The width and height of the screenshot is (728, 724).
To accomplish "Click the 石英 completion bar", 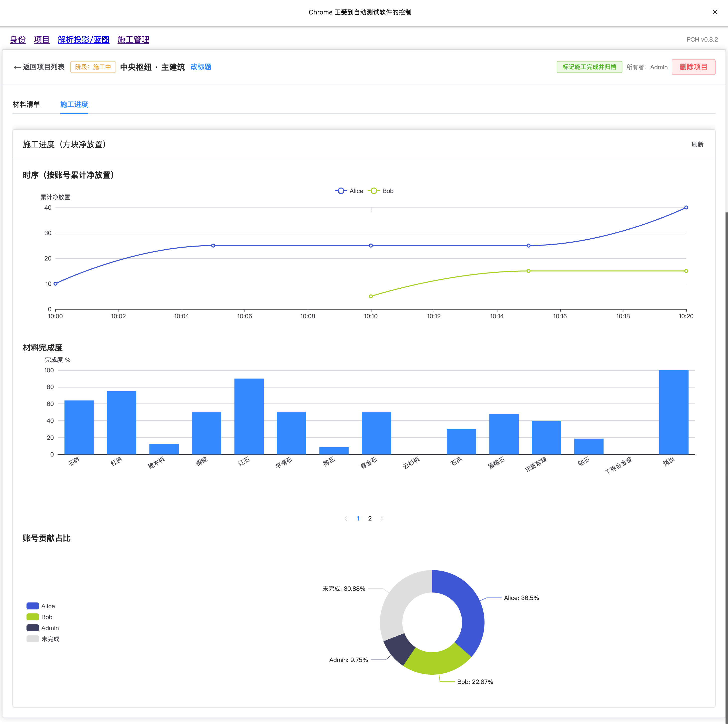I will click(461, 442).
